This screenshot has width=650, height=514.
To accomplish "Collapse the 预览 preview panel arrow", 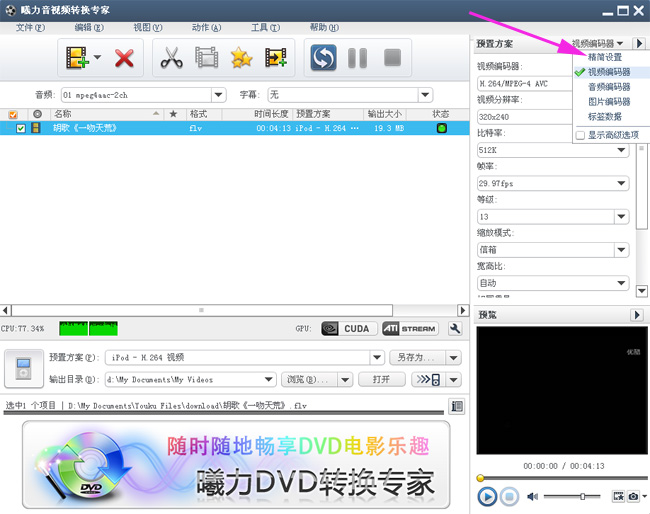I will pos(637,315).
